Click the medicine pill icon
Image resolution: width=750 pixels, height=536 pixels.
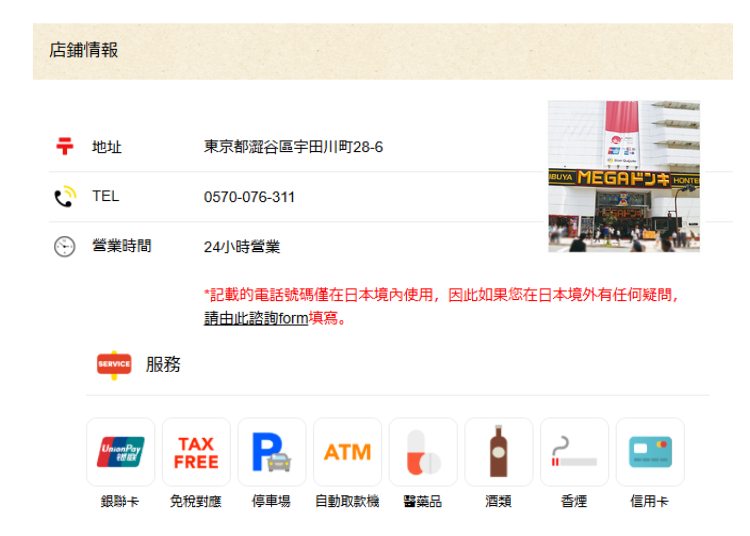[x=423, y=452]
